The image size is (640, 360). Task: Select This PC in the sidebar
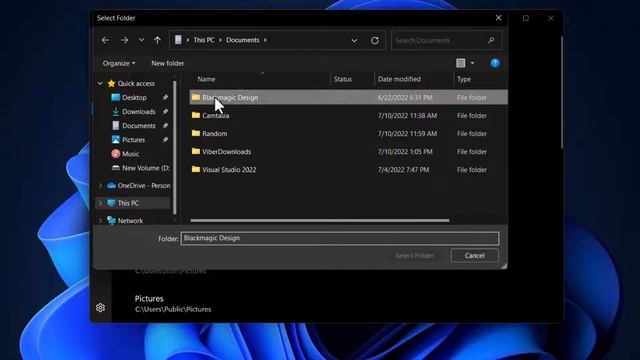(x=128, y=203)
